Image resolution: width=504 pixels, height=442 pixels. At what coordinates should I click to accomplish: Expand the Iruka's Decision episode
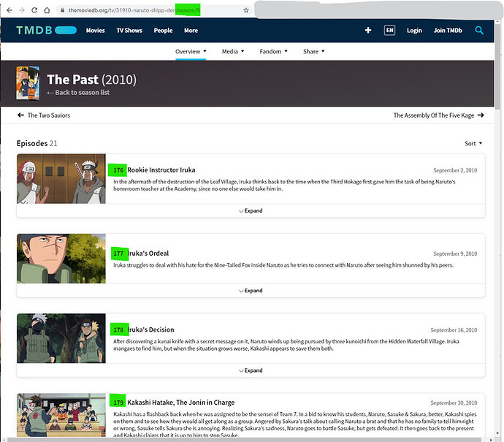pyautogui.click(x=251, y=370)
